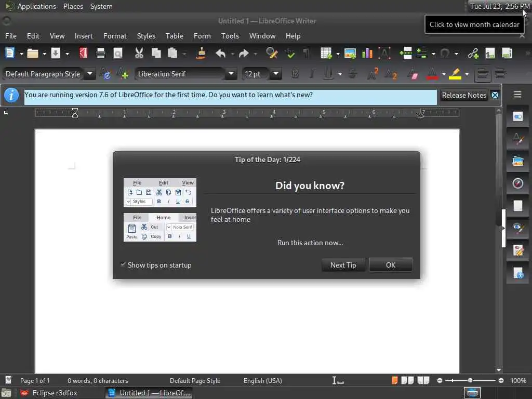
Task: Open the Edit menu
Action: coord(33,36)
